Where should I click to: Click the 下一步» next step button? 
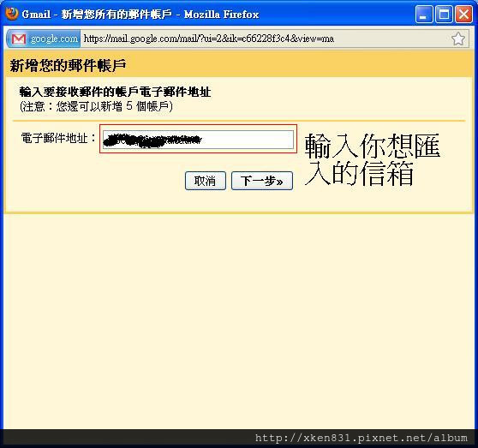coord(262,181)
